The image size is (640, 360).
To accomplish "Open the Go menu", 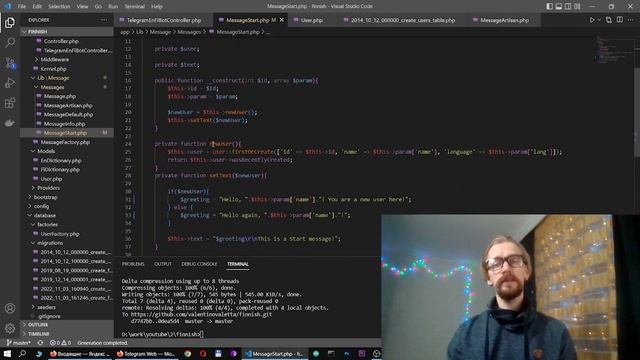I will pyautogui.click(x=98, y=6).
